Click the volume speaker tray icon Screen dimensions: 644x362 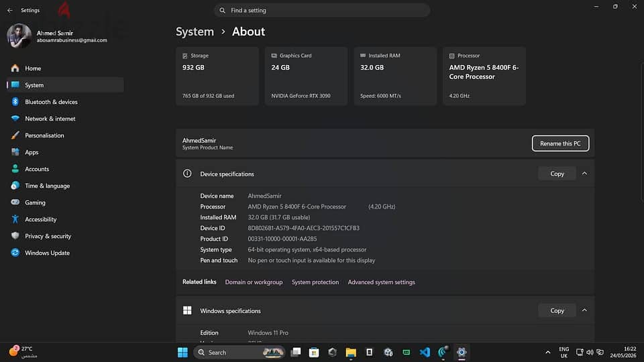click(590, 352)
